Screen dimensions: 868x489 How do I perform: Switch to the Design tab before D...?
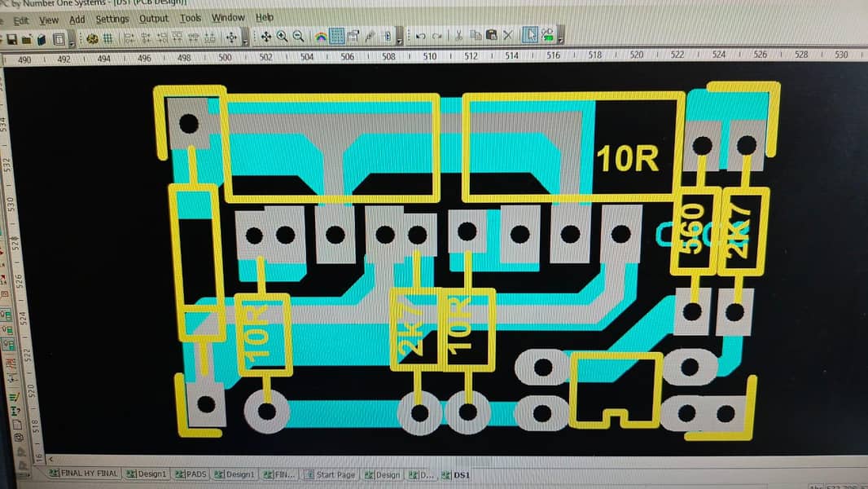[382, 475]
